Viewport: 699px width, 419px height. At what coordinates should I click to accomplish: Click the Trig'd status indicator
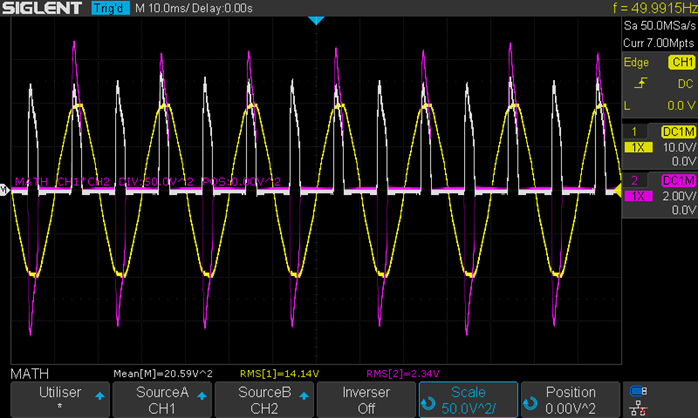pyautogui.click(x=111, y=8)
